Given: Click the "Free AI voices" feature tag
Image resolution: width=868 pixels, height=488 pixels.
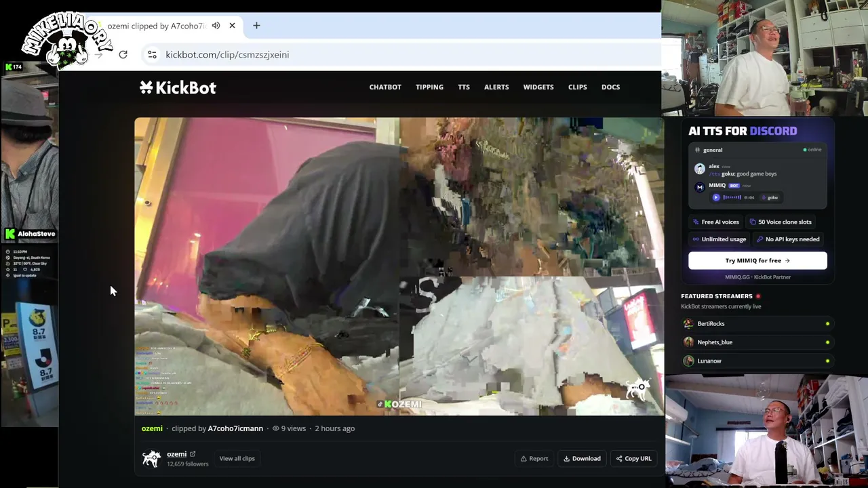Looking at the screenshot, I should (716, 222).
